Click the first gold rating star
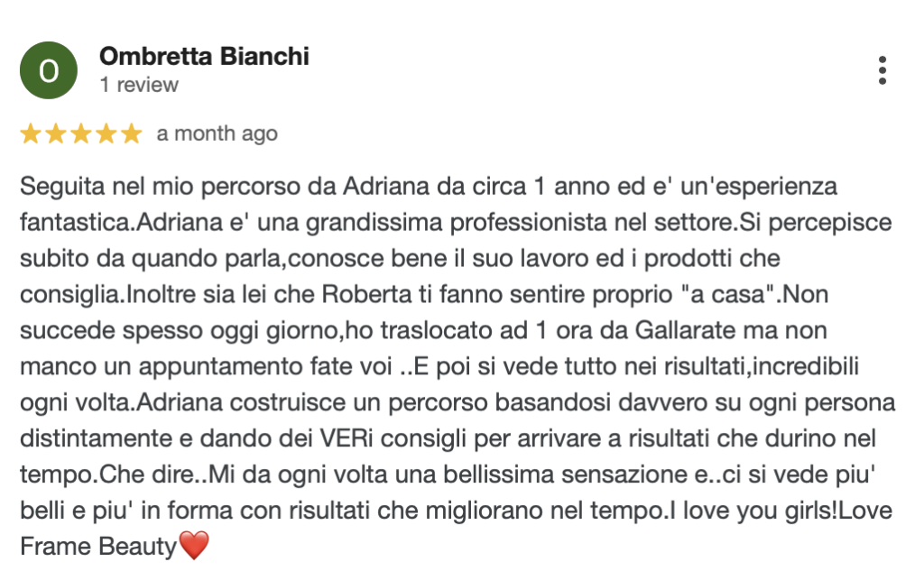924x580 pixels. [31, 133]
